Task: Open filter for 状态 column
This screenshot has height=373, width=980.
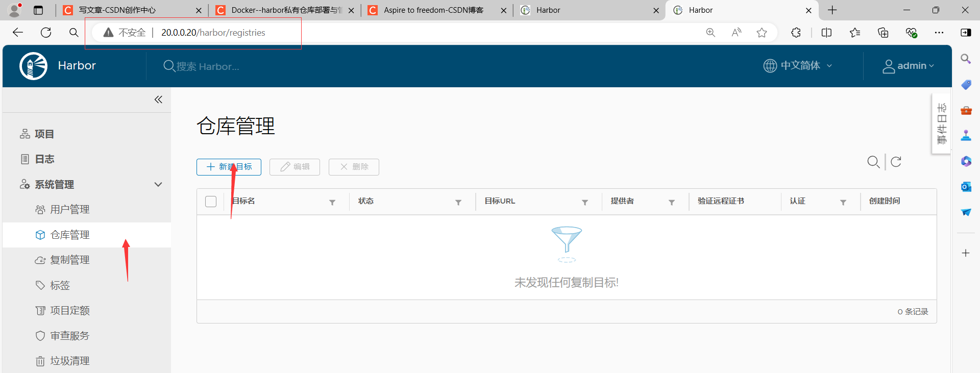Action: (458, 203)
